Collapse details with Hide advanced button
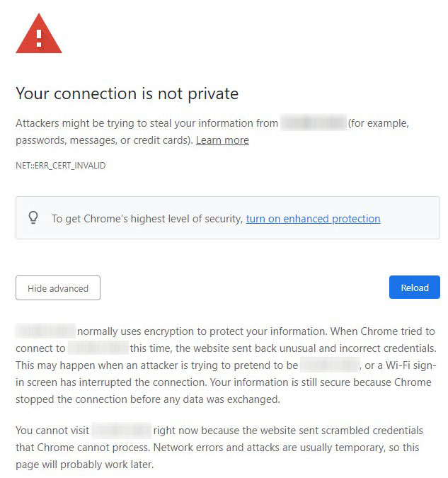The height and width of the screenshot is (478, 448). pyautogui.click(x=58, y=288)
